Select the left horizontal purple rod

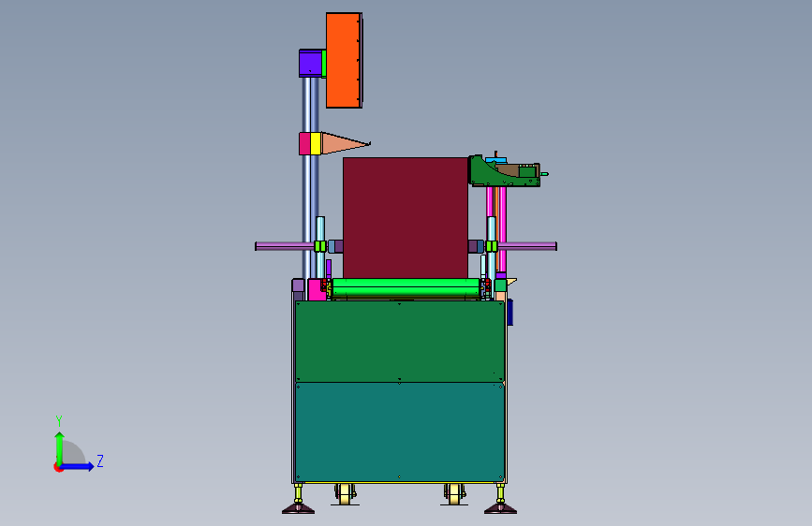[285, 246]
